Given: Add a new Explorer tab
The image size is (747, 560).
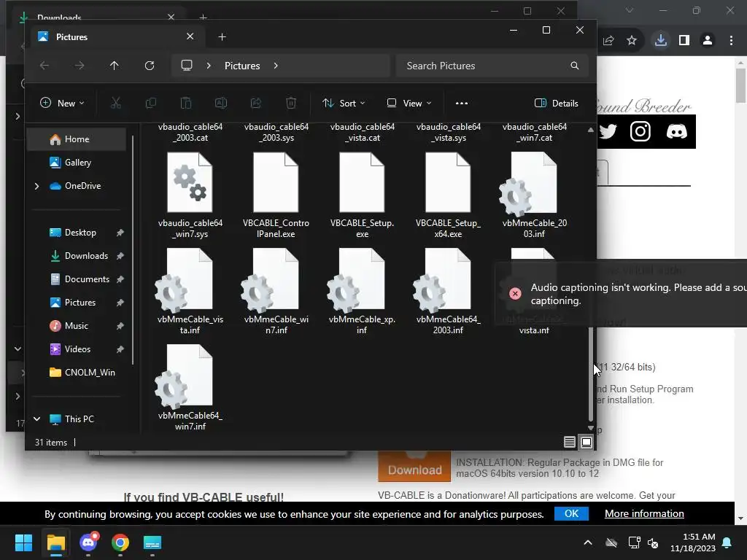Looking at the screenshot, I should click(222, 36).
